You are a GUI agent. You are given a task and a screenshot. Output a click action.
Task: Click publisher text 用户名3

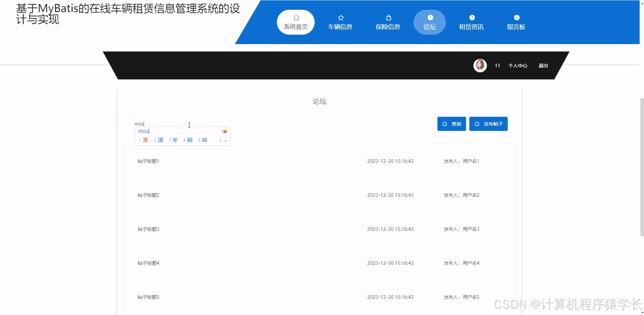(x=471, y=229)
